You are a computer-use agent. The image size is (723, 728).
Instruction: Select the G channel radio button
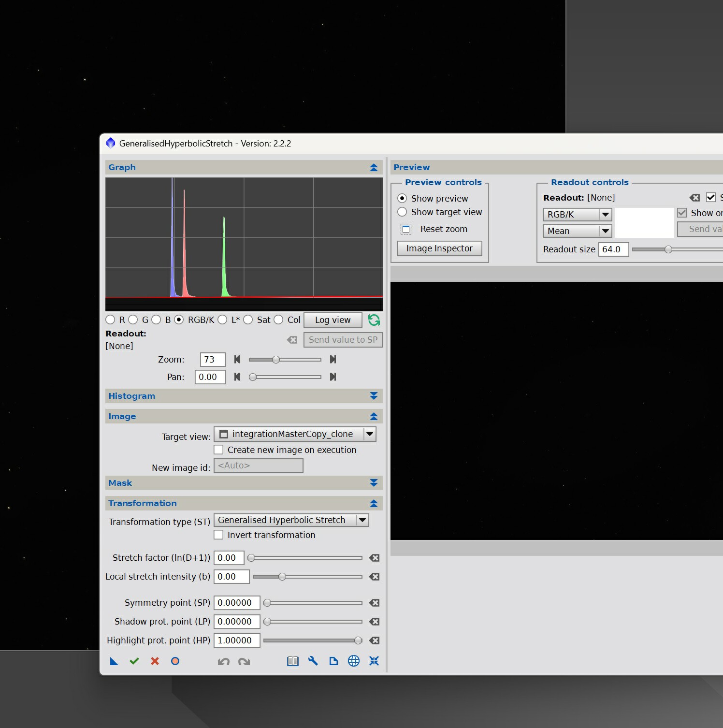point(133,320)
